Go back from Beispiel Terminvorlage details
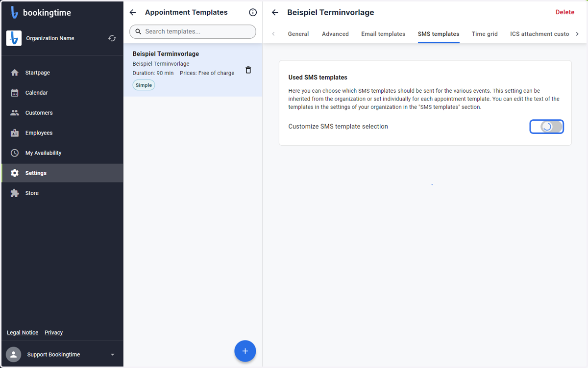Image resolution: width=588 pixels, height=368 pixels. pos(275,12)
